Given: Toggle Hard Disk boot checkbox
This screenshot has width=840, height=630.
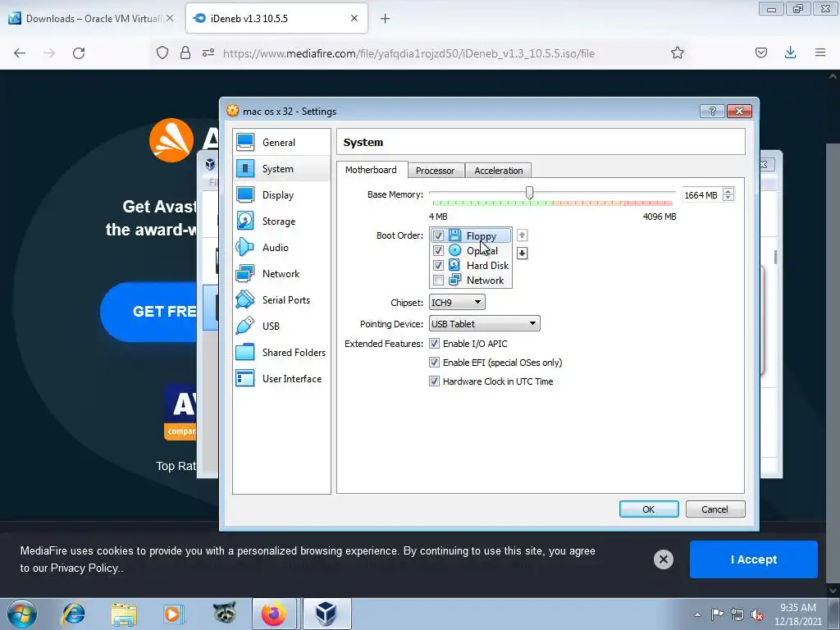Looking at the screenshot, I should pyautogui.click(x=438, y=265).
